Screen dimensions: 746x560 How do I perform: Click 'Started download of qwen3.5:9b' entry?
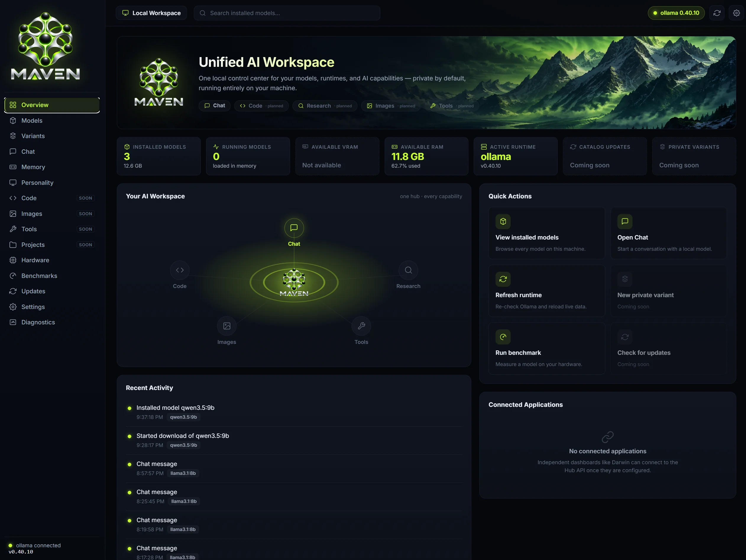[294, 440]
